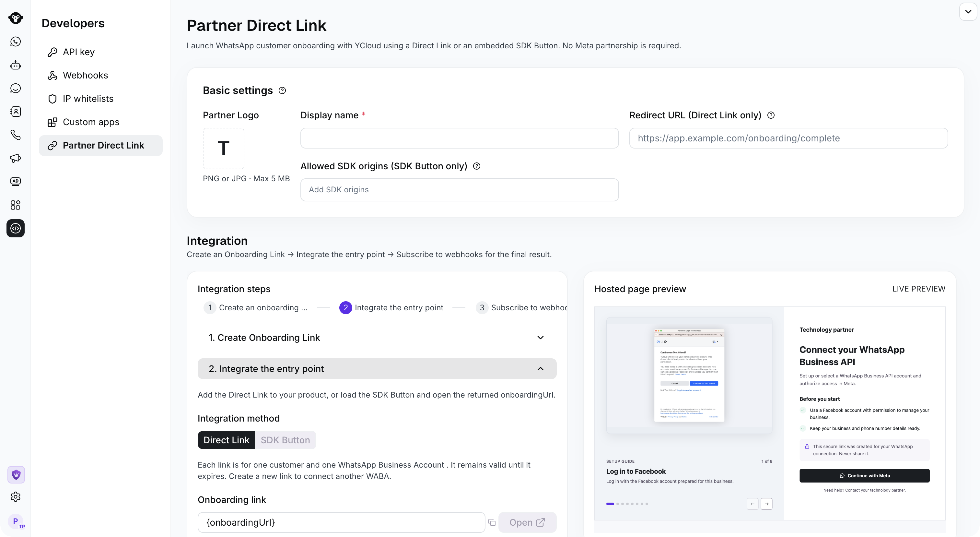Click the YCloud logo icon in sidebar
This screenshot has height=537, width=980.
[x=15, y=18]
